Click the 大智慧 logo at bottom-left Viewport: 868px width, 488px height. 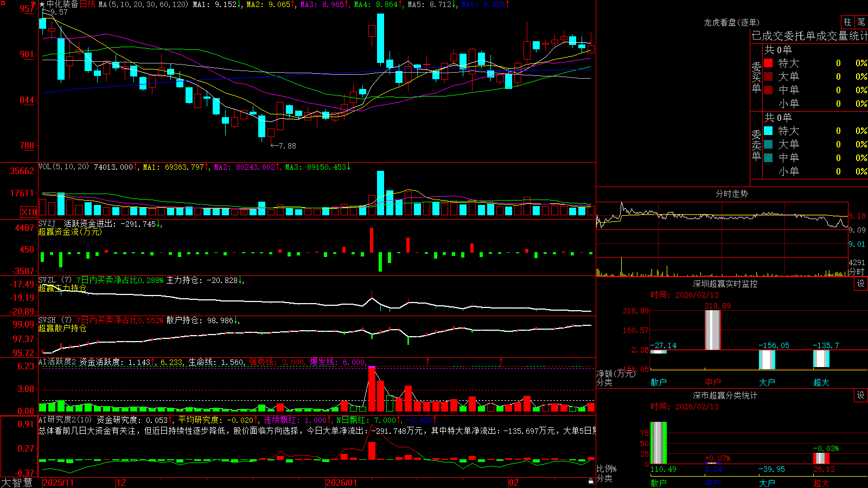coord(17,483)
